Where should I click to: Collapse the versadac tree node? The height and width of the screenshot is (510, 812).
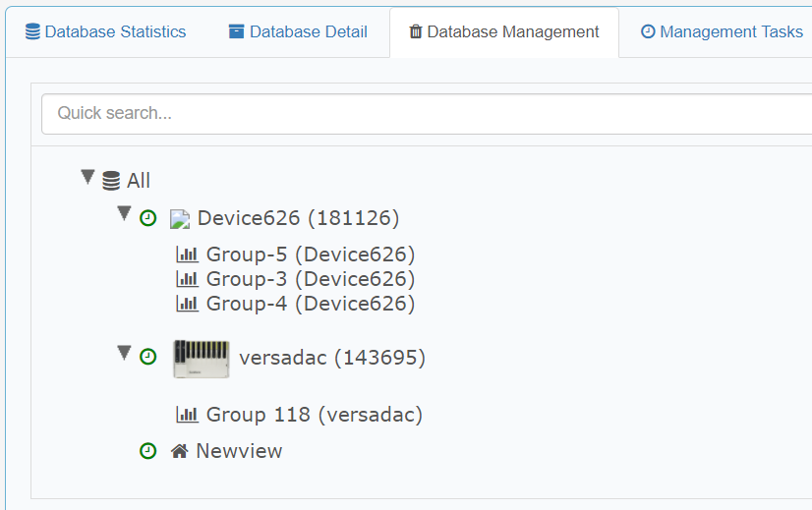click(x=124, y=353)
